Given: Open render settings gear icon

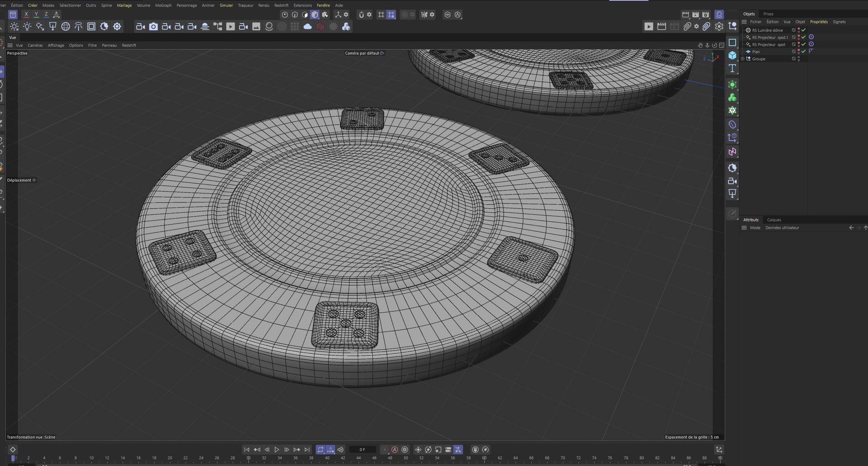Looking at the screenshot, I should (719, 27).
